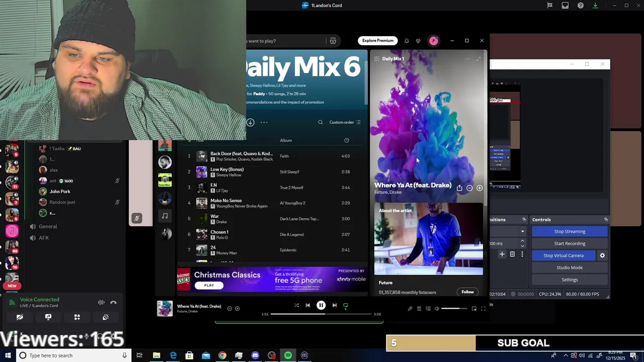Screen dimensions: 644x362
Task: Enable Studio Mode in OBS
Action: tap(570, 267)
